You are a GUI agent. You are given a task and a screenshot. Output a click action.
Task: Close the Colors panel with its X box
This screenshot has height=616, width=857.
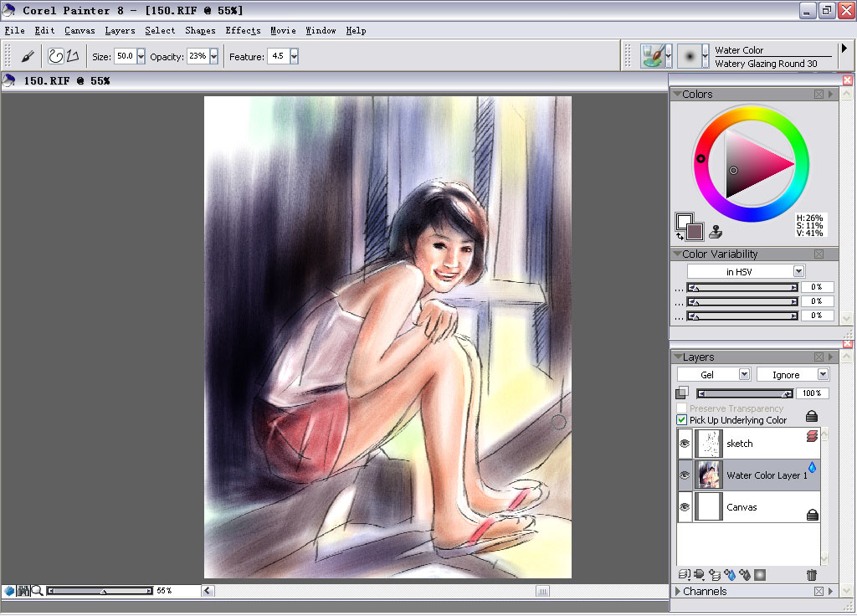click(819, 94)
